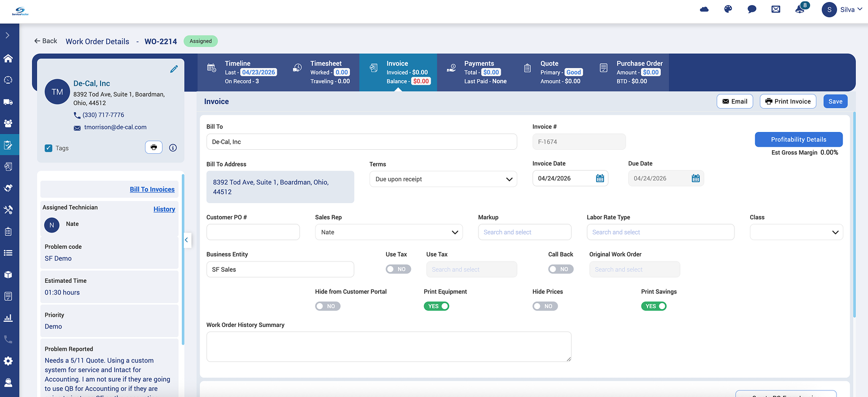This screenshot has height=397, width=868.
Task: Open the customers group sidebar icon
Action: tap(8, 123)
